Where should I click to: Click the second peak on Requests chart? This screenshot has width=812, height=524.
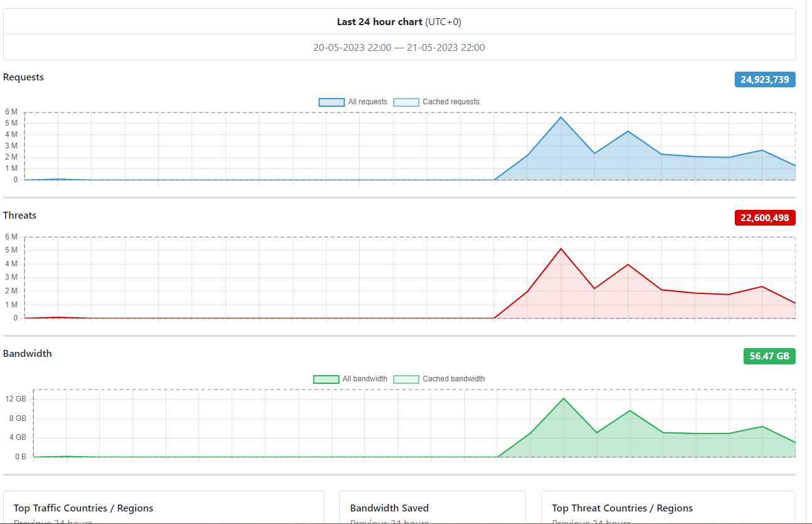628,131
